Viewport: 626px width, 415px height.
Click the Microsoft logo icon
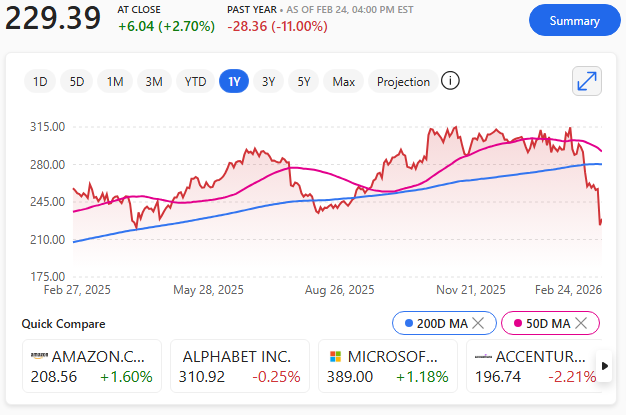(x=335, y=357)
